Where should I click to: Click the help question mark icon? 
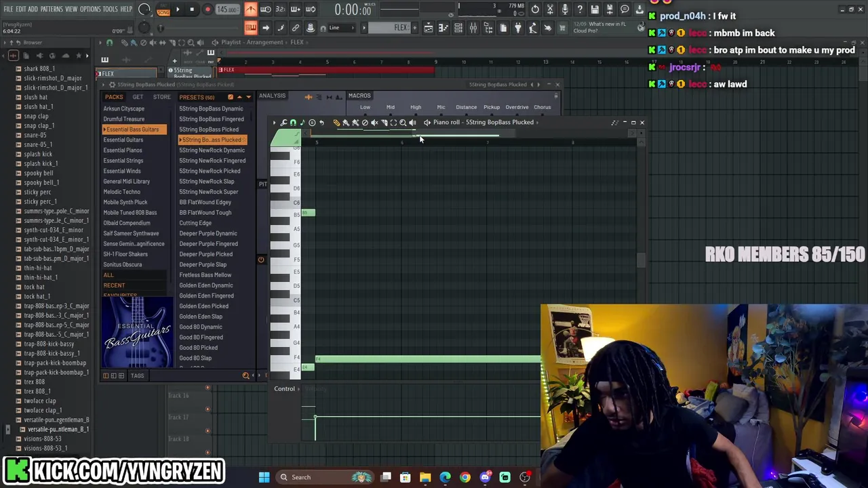click(580, 9)
